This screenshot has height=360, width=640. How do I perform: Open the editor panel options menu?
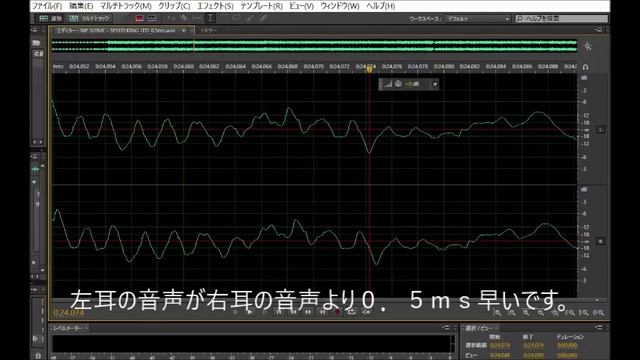(598, 30)
